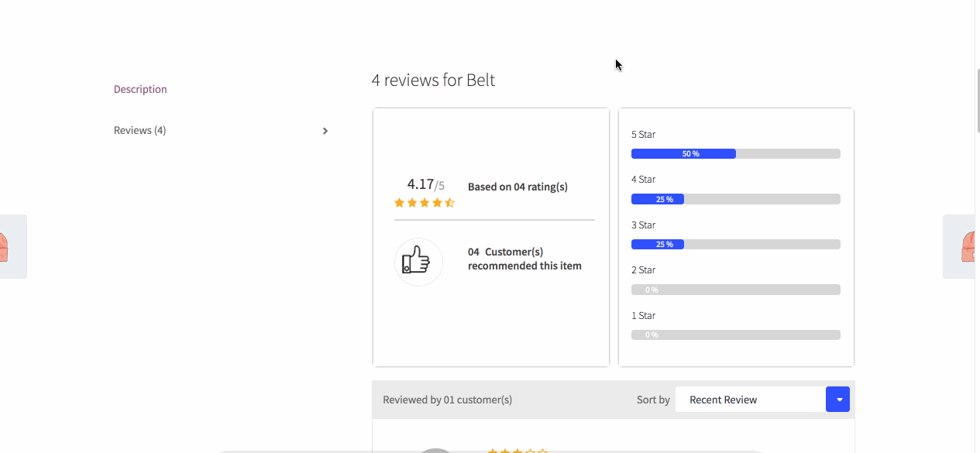Viewport: 980px width, 453px height.
Task: Click the 2 Star 0% bar
Action: click(735, 290)
